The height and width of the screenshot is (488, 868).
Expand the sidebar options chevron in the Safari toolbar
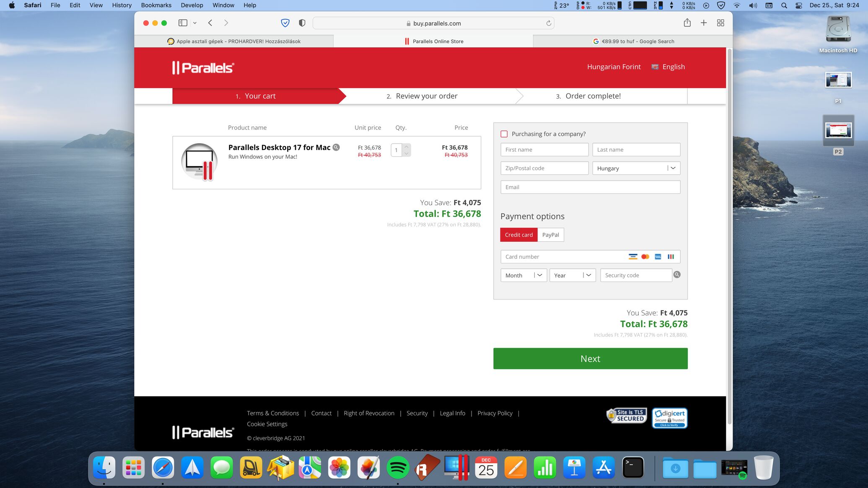click(195, 23)
